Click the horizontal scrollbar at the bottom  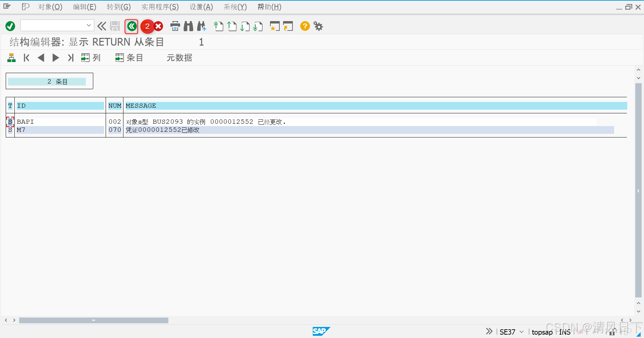(x=94, y=320)
